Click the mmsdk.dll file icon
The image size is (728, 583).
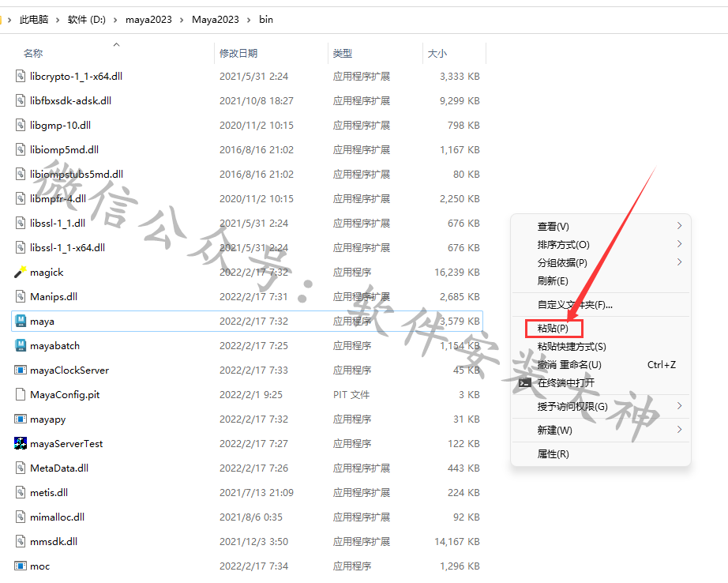pos(21,542)
